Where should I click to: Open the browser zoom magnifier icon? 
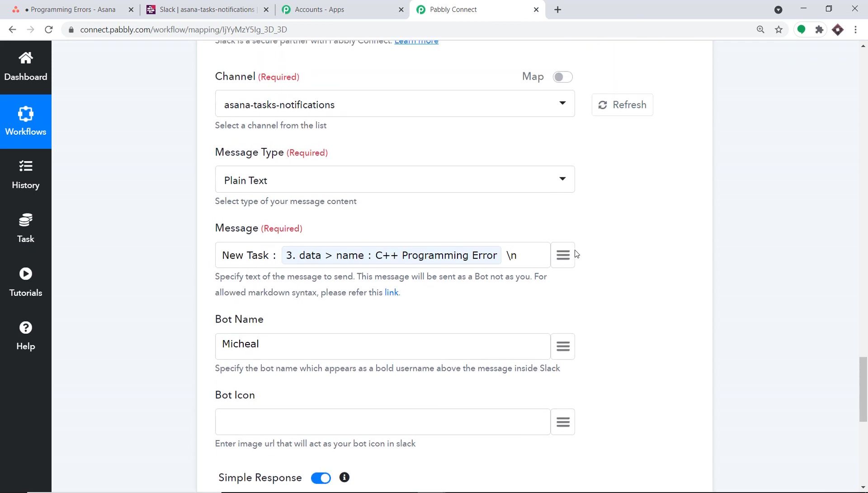[x=760, y=30]
